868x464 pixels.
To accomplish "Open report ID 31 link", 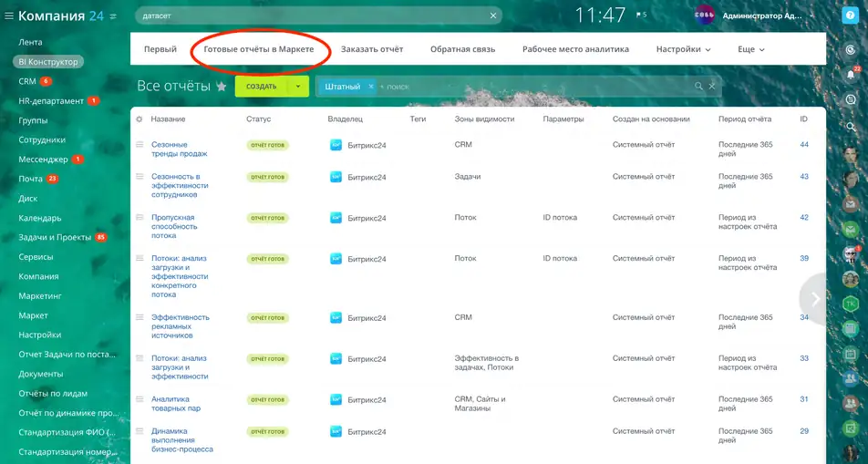I will click(x=804, y=399).
